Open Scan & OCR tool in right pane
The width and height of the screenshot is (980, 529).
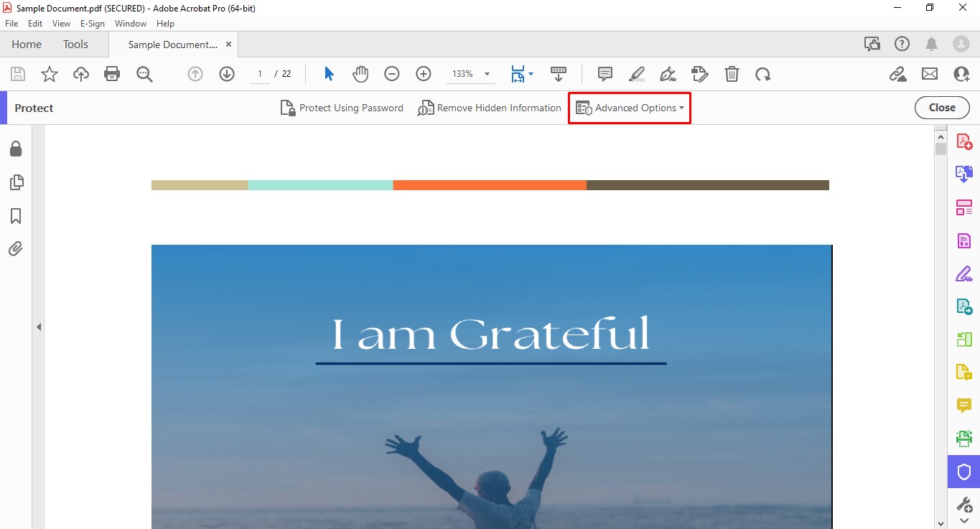[x=963, y=438]
